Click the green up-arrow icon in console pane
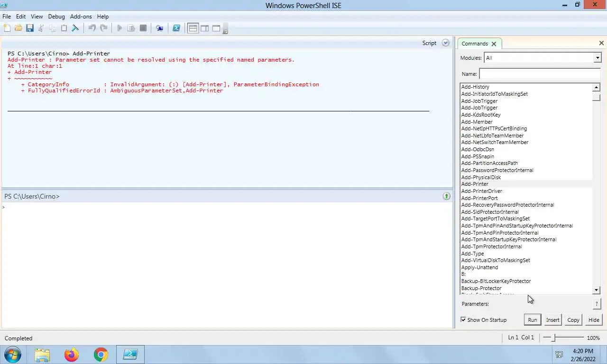This screenshot has width=607, height=364. click(x=446, y=196)
